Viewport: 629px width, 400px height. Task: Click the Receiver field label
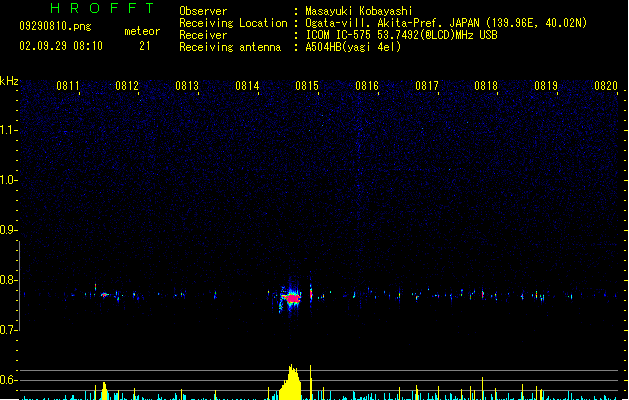click(203, 35)
